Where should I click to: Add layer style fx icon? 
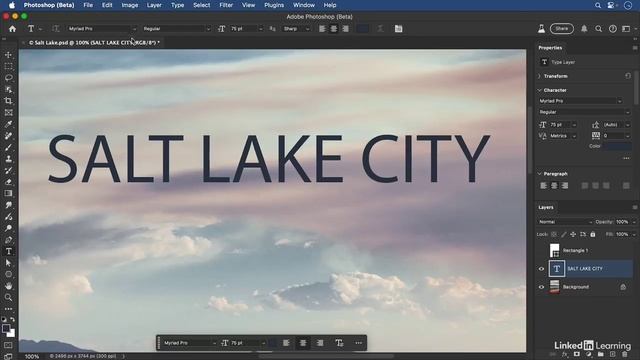pyautogui.click(x=565, y=354)
